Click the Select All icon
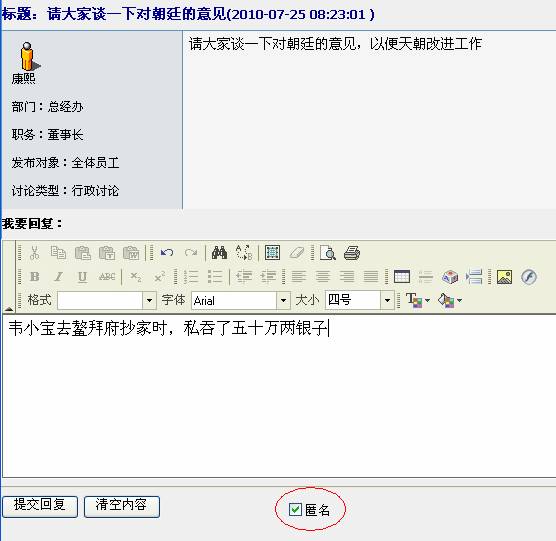 272,253
